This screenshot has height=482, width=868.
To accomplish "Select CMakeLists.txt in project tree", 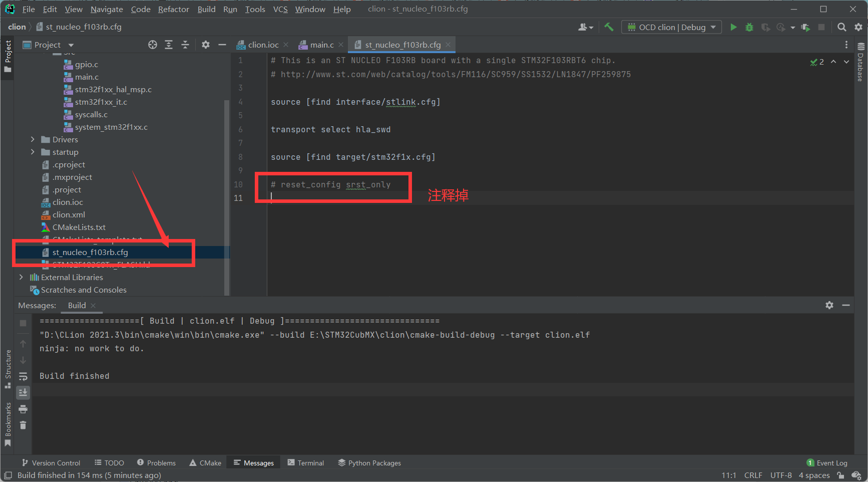I will pos(79,227).
